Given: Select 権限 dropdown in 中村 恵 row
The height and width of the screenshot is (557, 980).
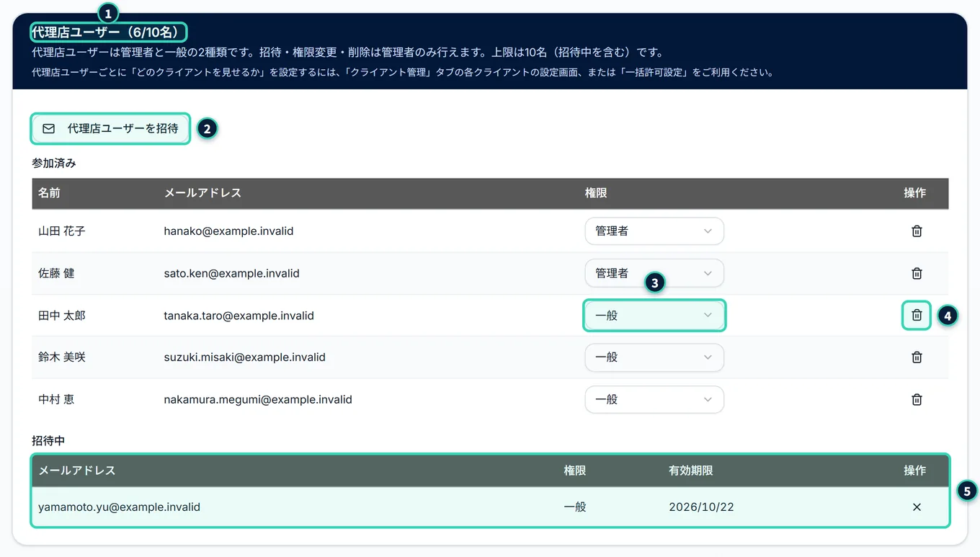Looking at the screenshot, I should click(654, 399).
